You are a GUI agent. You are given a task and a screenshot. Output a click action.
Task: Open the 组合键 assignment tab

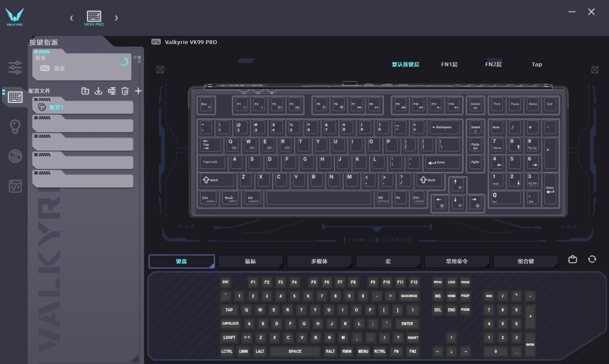pos(526,261)
